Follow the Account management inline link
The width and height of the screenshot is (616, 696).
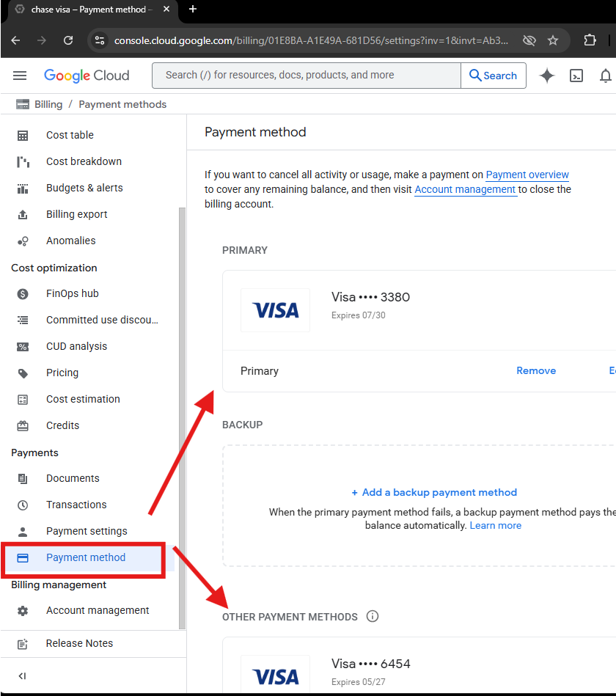click(465, 189)
